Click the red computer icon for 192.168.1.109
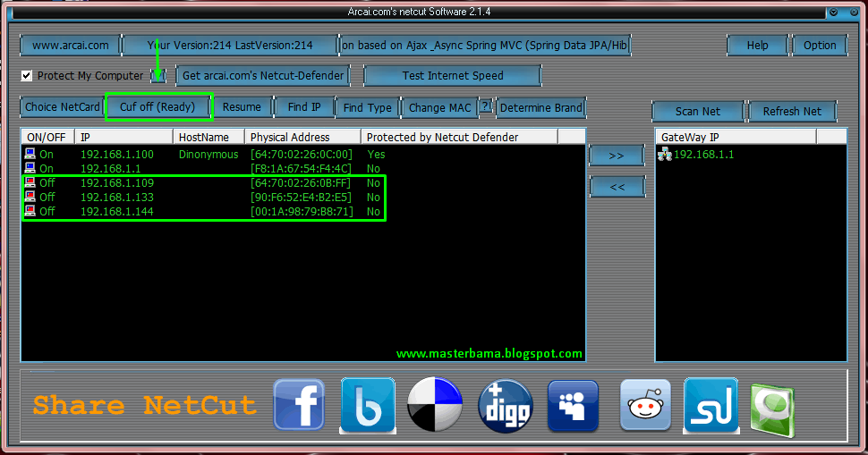Image resolution: width=868 pixels, height=455 pixels. (30, 182)
